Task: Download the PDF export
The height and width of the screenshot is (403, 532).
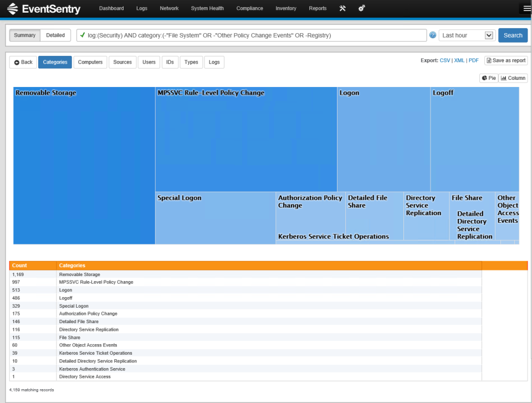Action: tap(473, 60)
